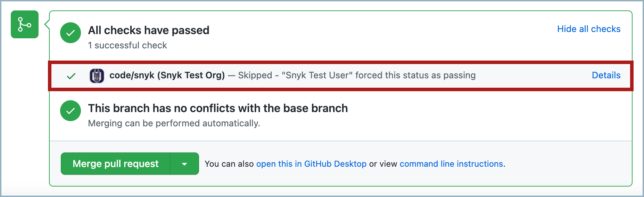
Task: Merge the pull request
Action: click(x=116, y=164)
